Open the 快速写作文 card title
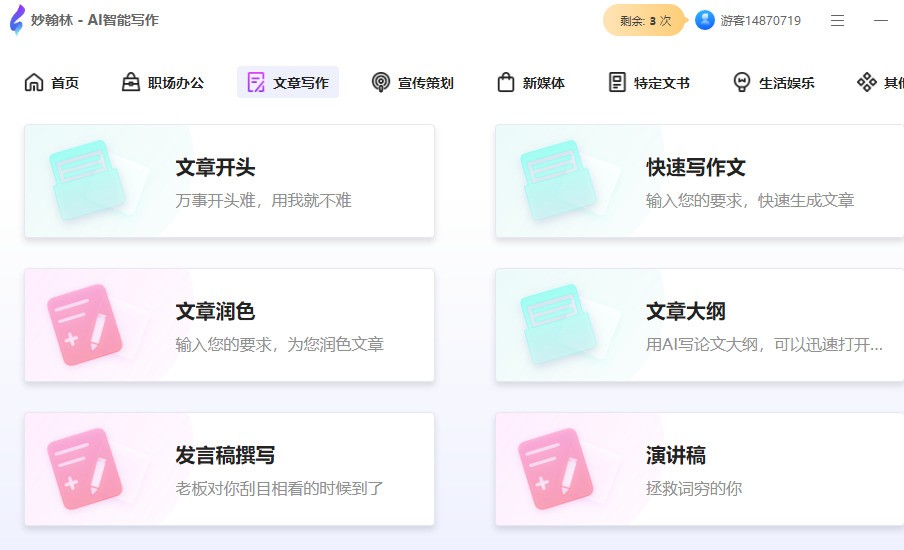The image size is (904, 550). pyautogui.click(x=695, y=167)
